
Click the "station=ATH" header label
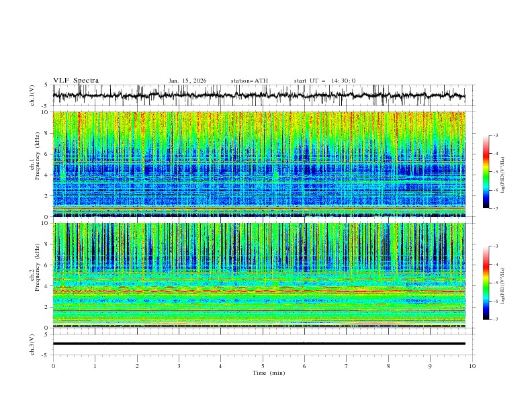[249, 81]
